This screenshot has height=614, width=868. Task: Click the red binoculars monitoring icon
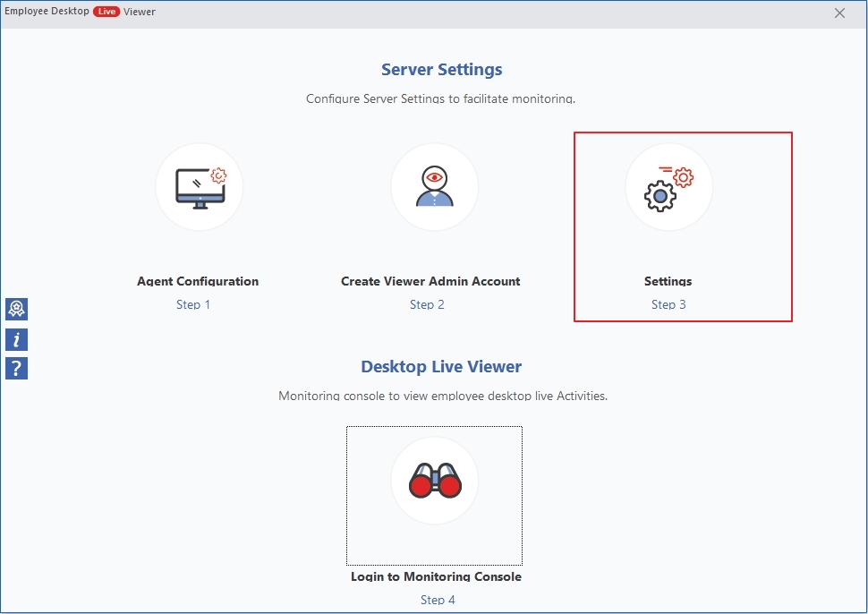tap(434, 482)
